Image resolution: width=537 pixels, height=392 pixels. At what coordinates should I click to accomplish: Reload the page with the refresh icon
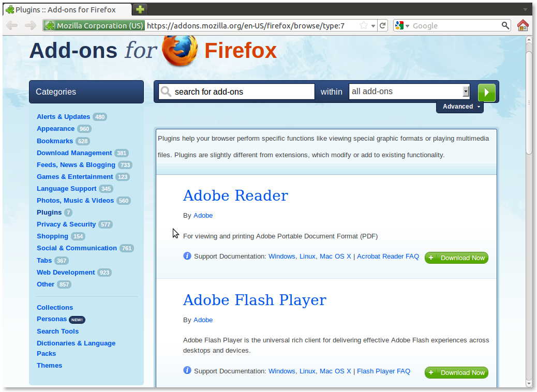click(x=382, y=25)
